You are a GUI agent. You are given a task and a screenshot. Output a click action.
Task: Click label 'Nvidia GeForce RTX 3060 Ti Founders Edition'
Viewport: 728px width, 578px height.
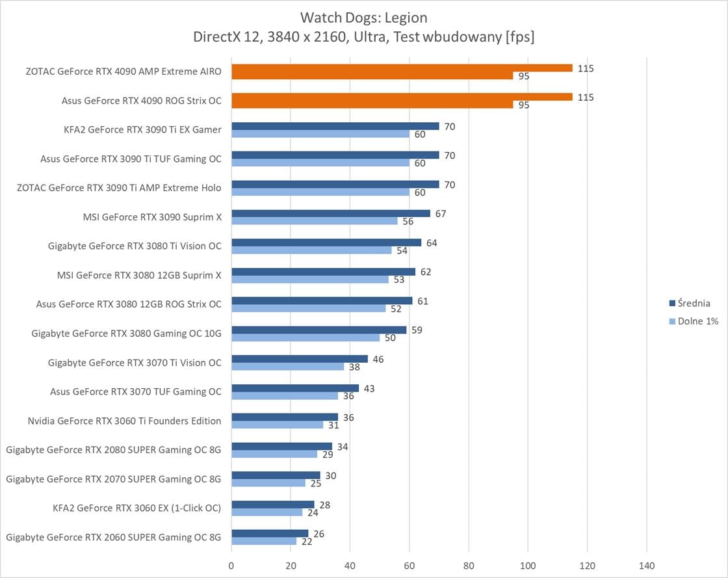[x=124, y=421]
